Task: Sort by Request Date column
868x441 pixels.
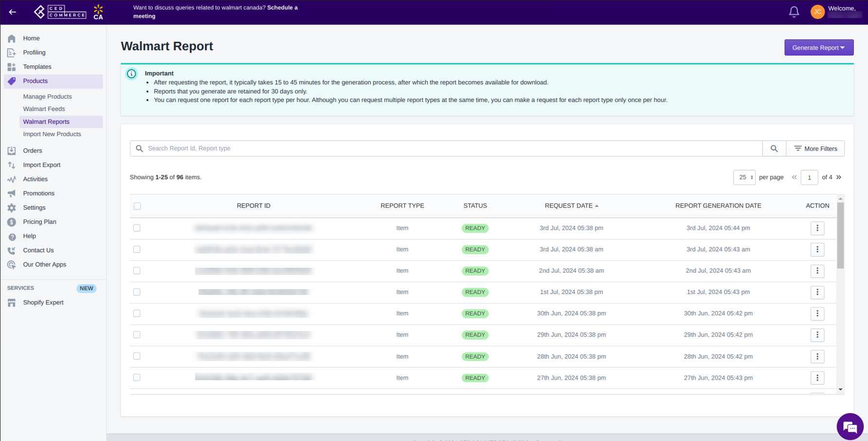Action: tap(571, 206)
